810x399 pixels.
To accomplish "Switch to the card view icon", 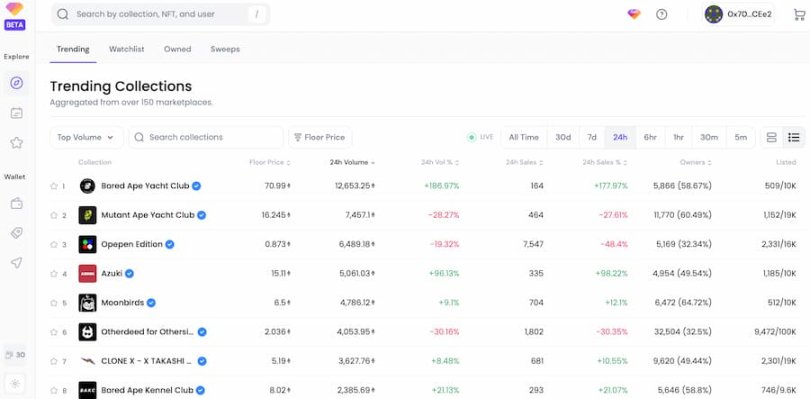I will pyautogui.click(x=771, y=137).
